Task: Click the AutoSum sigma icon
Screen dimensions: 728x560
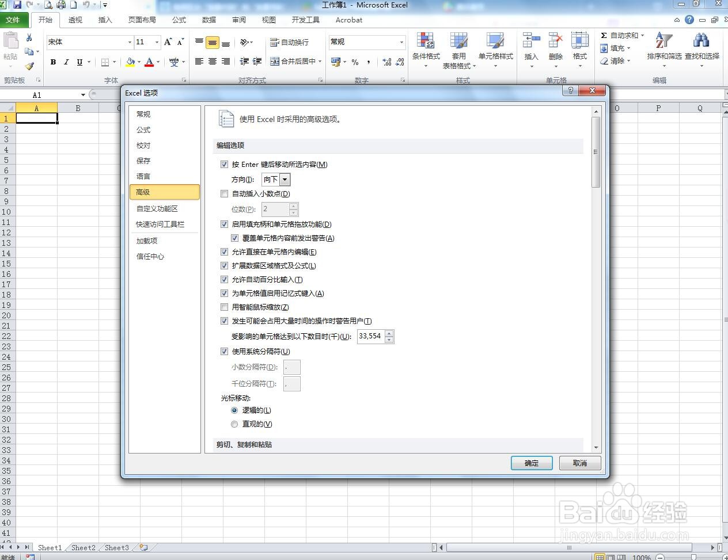Action: [604, 36]
